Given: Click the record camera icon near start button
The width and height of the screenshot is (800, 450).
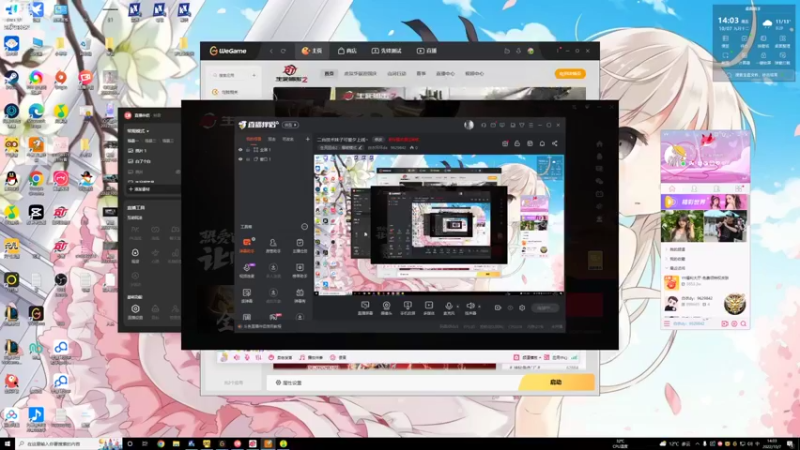Looking at the screenshot, I should pos(498,308).
